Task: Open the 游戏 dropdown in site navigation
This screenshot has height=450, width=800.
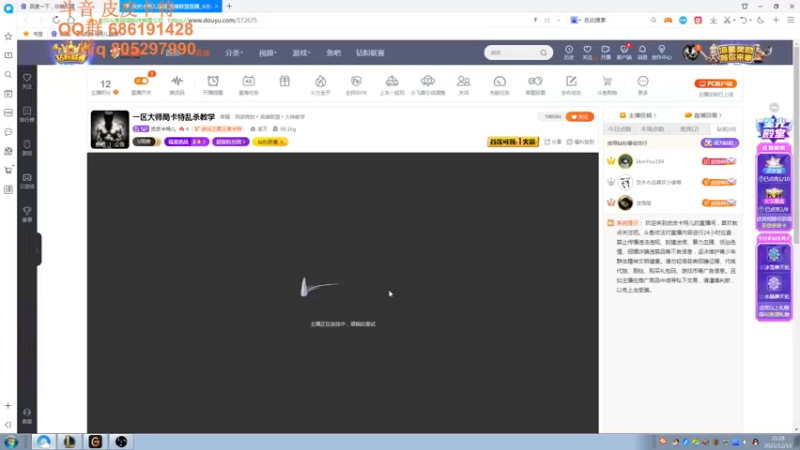Action: click(x=301, y=53)
